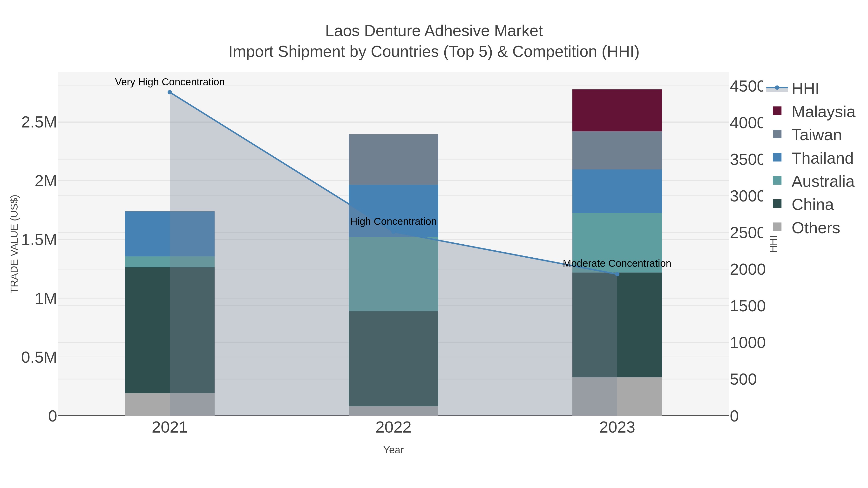Click the Thailand segment of 2023 bar
This screenshot has height=488, width=868.
point(617,191)
